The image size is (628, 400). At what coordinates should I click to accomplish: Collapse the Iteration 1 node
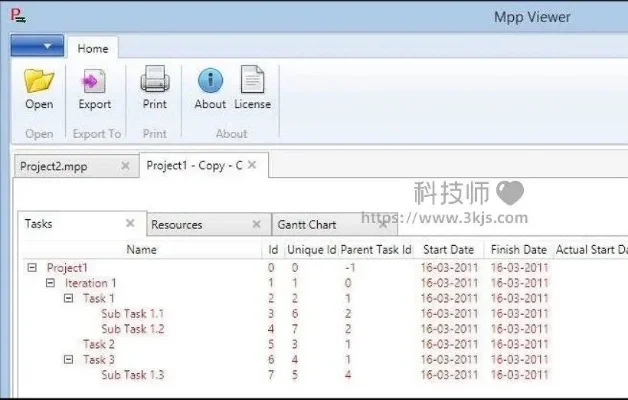(x=50, y=283)
